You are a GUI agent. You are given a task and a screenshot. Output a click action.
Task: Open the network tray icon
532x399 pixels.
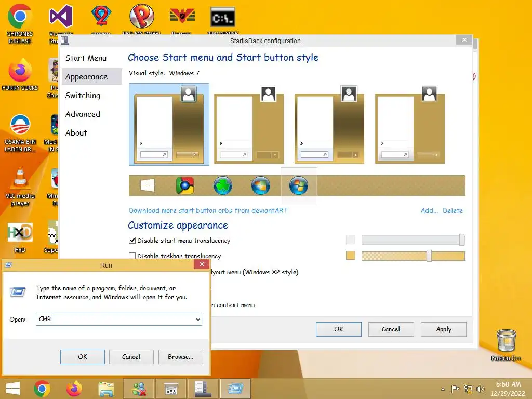pos(468,389)
